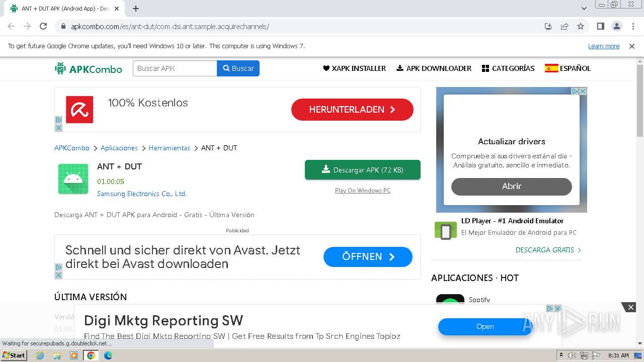
Task: Open Microsoft Edge from taskbar
Action: point(108,355)
